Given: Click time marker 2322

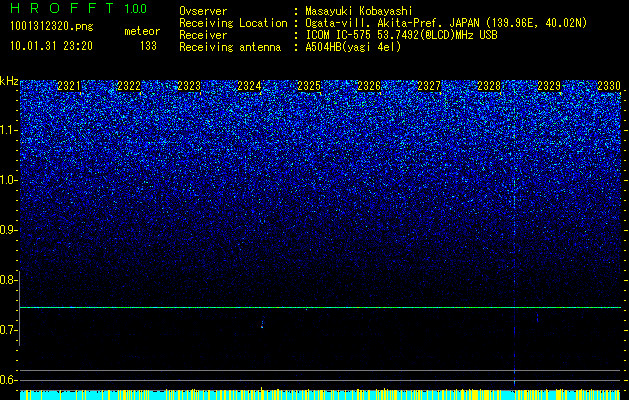Looking at the screenshot, I should pos(129,86).
